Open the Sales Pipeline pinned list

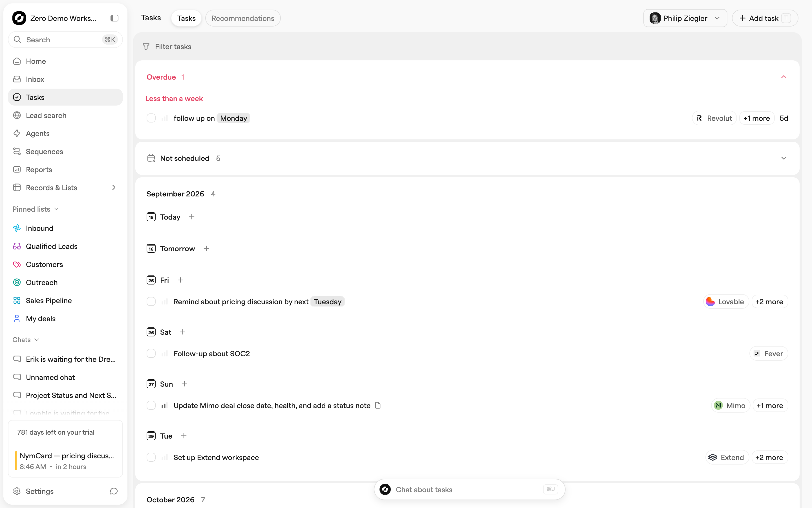pos(65,300)
